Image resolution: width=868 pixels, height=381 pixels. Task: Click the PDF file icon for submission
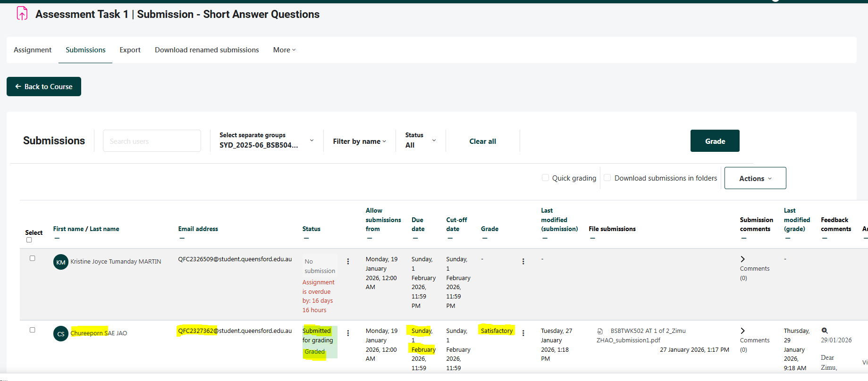coord(600,331)
